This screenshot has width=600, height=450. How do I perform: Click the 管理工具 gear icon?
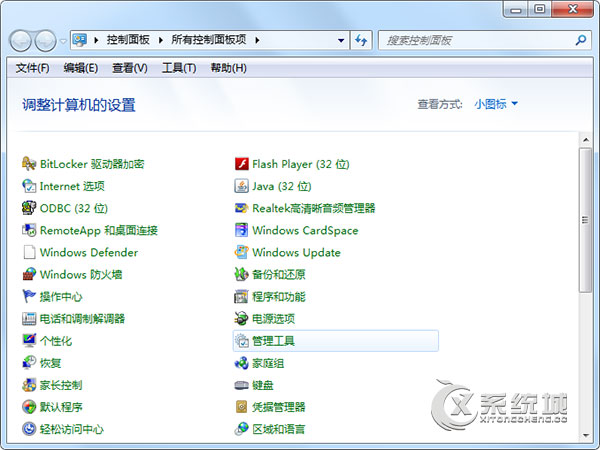(x=241, y=341)
